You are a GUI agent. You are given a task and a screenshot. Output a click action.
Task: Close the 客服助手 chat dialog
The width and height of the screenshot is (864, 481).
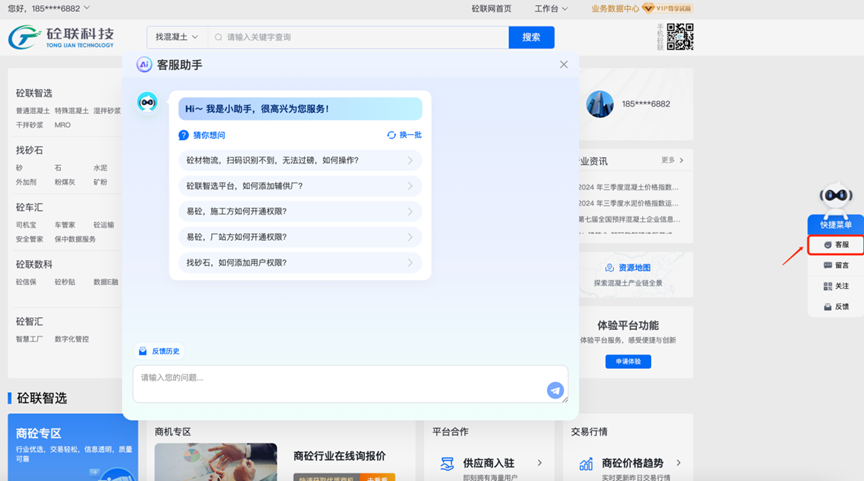(x=563, y=64)
